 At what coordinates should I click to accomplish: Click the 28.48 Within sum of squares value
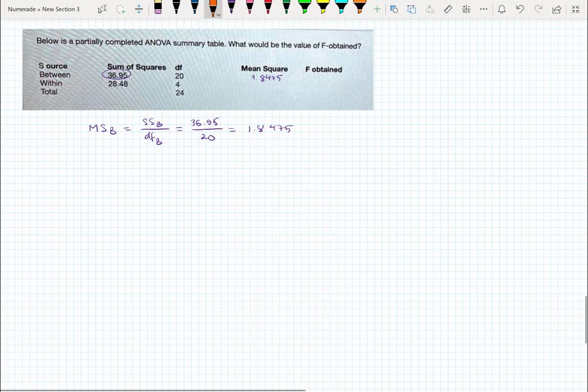(118, 84)
